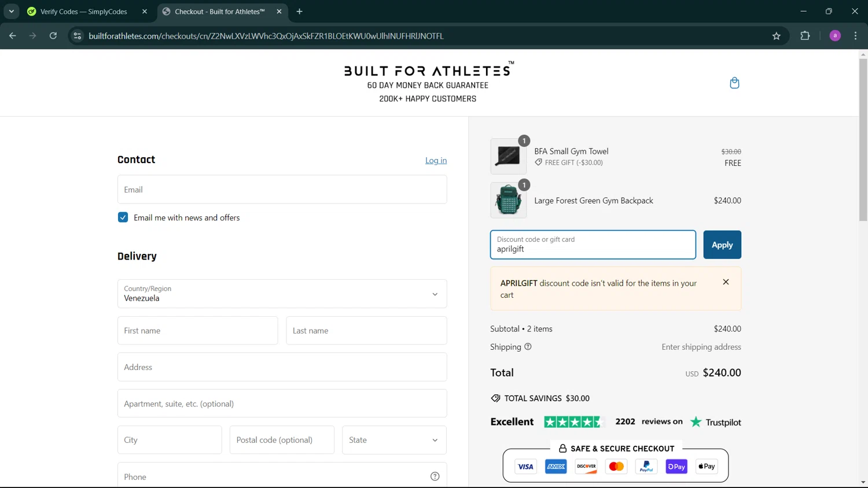Focus the Email input field
Image resolution: width=868 pixels, height=488 pixels.
coord(282,190)
